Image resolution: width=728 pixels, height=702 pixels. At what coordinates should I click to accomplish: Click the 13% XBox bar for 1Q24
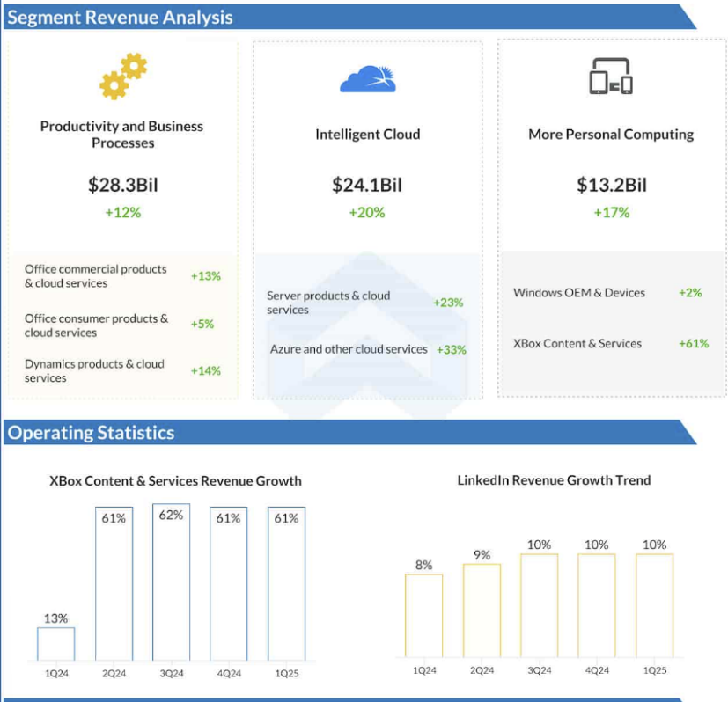(55, 644)
